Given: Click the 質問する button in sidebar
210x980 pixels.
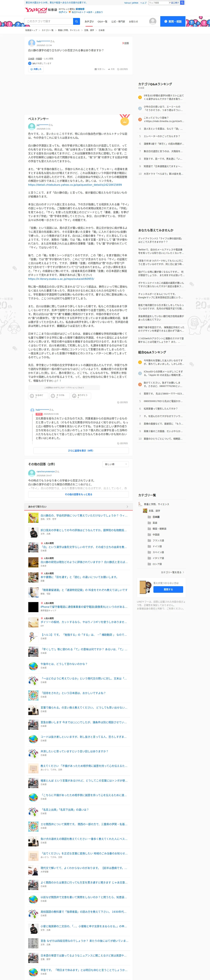Looking at the screenshot, I should [168, 589].
